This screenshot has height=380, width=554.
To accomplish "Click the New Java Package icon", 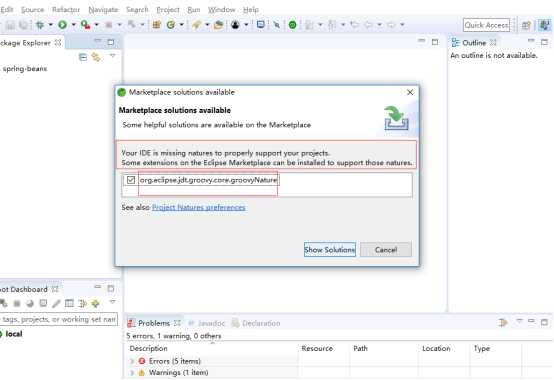I will click(157, 25).
